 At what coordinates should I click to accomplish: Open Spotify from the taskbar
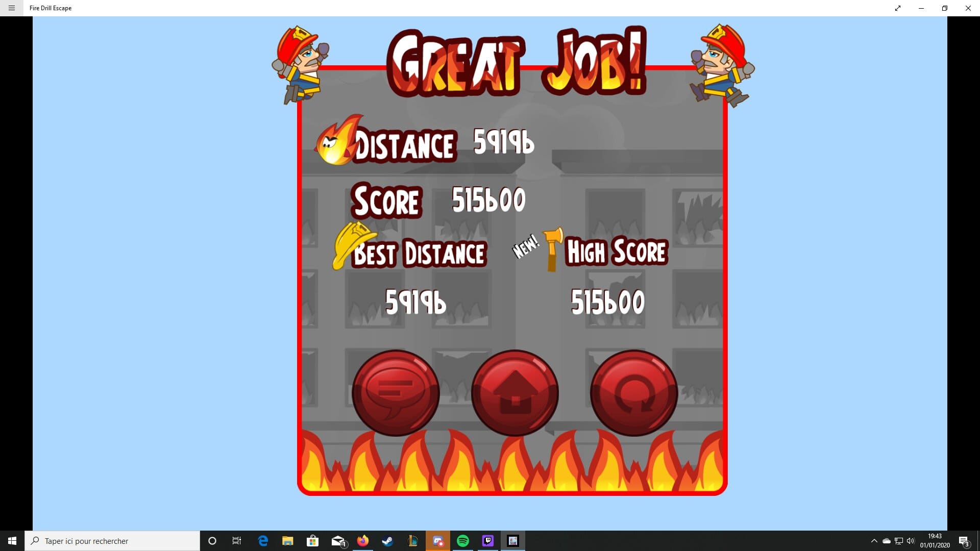[x=463, y=541]
